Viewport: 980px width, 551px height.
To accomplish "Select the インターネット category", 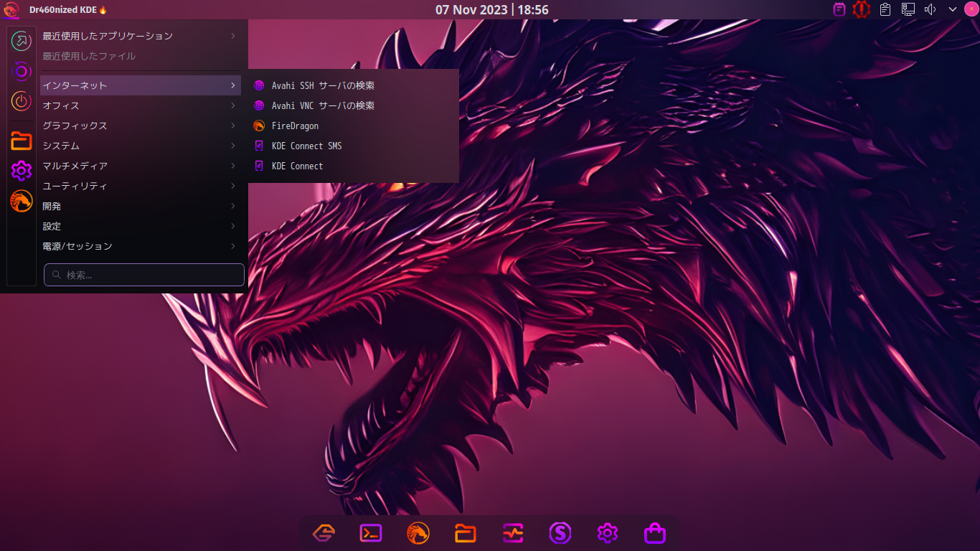I will pos(141,85).
